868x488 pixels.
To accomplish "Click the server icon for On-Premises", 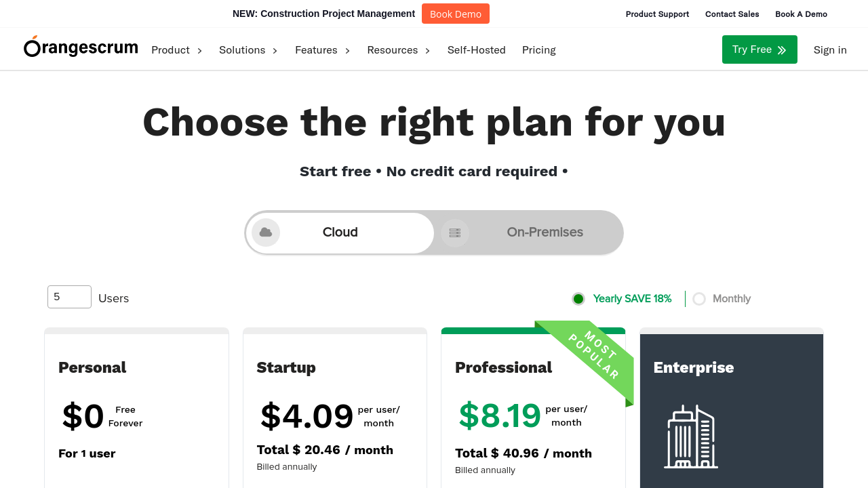I will 455,233.
